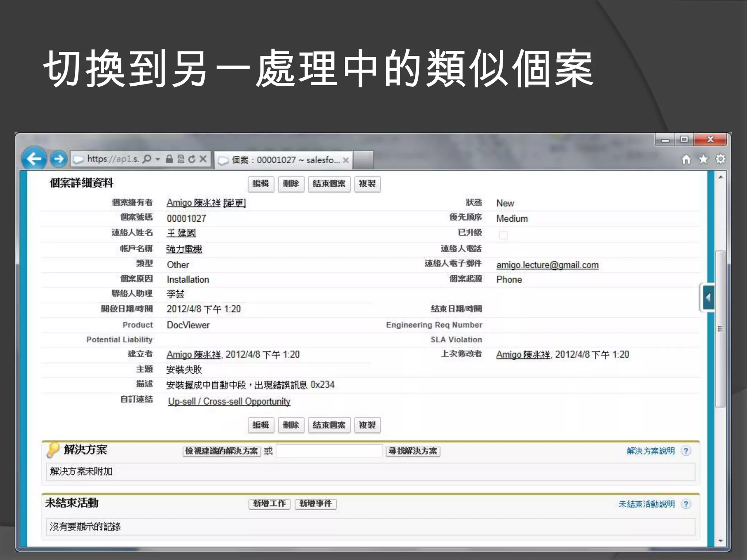
Task: Select the DocViewer product value
Action: coord(188,325)
